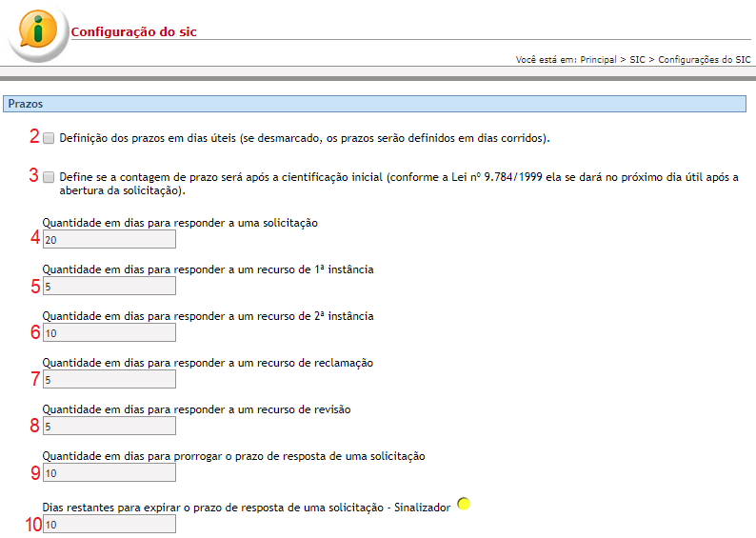Screen dimensions: 756x538
Task: Click text 'Definição dos prazos em dias úteis'
Action: tap(148, 138)
